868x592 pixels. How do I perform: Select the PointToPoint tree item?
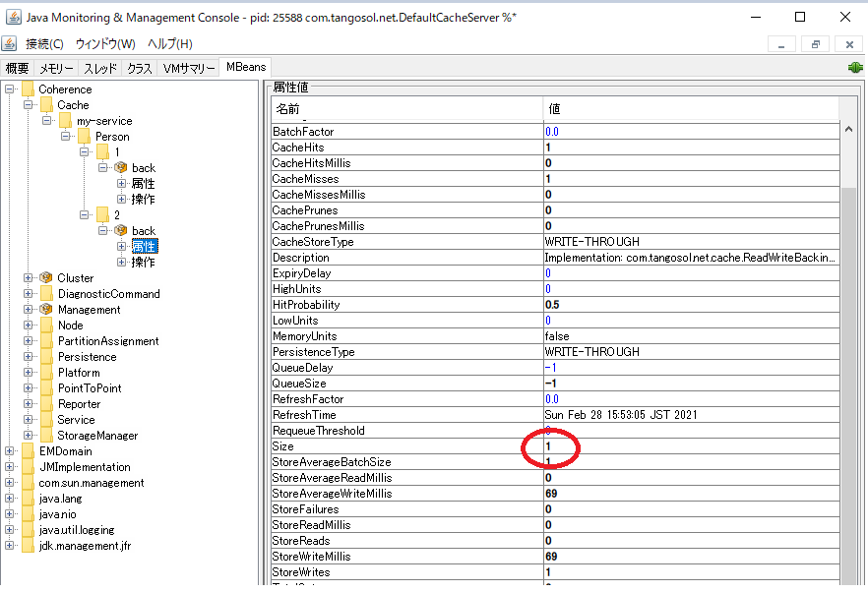click(90, 388)
